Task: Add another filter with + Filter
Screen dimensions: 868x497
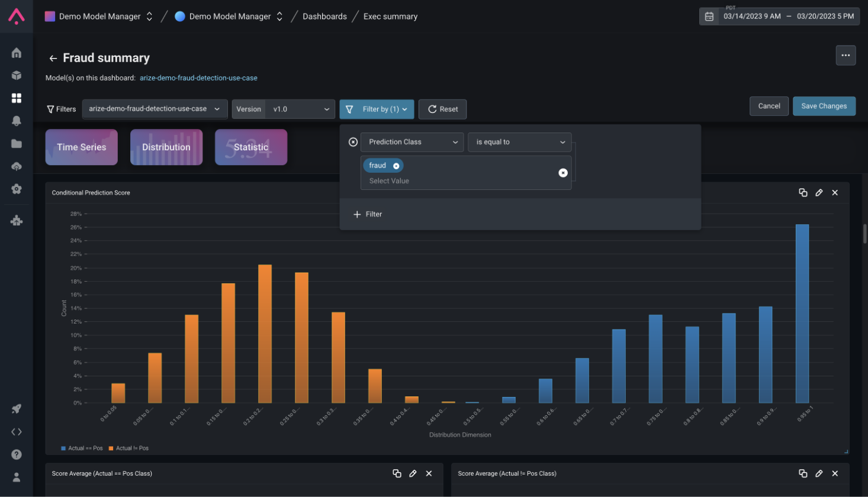Action: coord(368,214)
